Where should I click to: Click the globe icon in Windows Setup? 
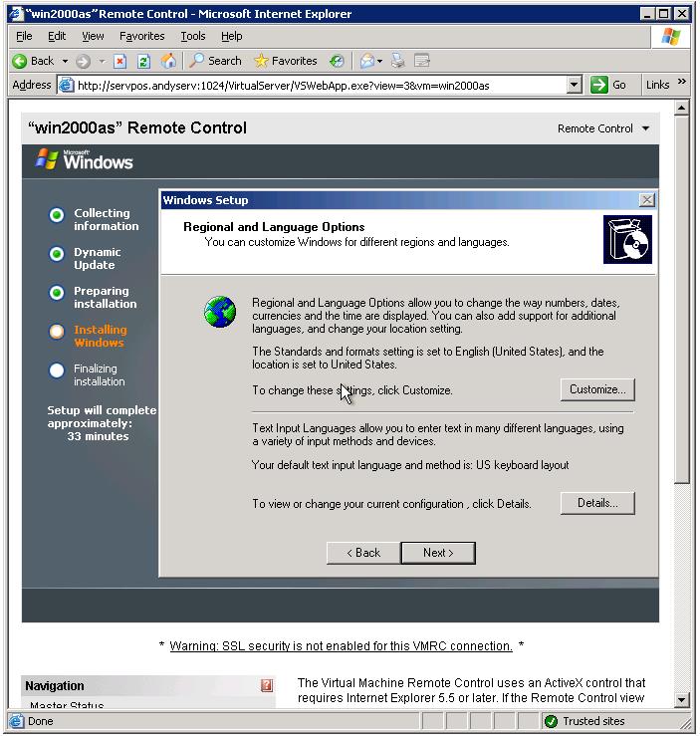click(x=220, y=312)
